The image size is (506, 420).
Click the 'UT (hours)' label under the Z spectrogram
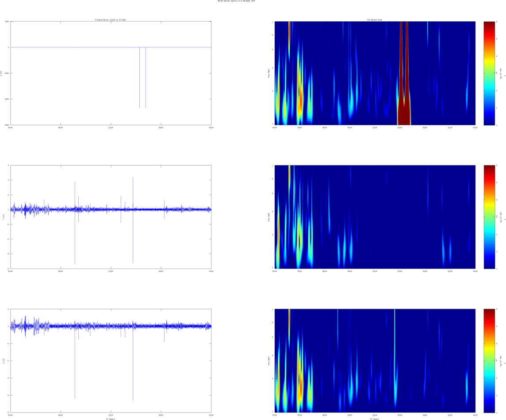point(375,419)
